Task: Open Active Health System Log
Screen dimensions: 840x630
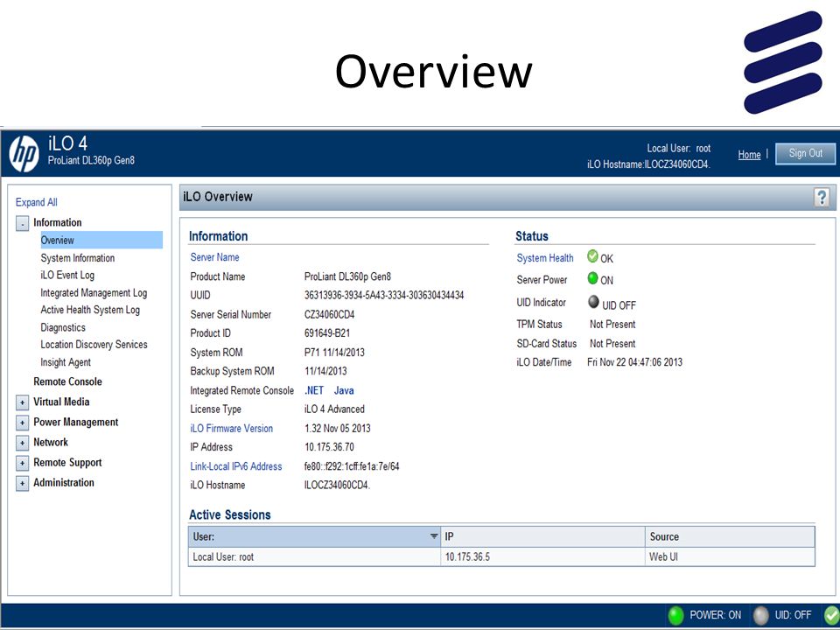Action: click(x=90, y=310)
